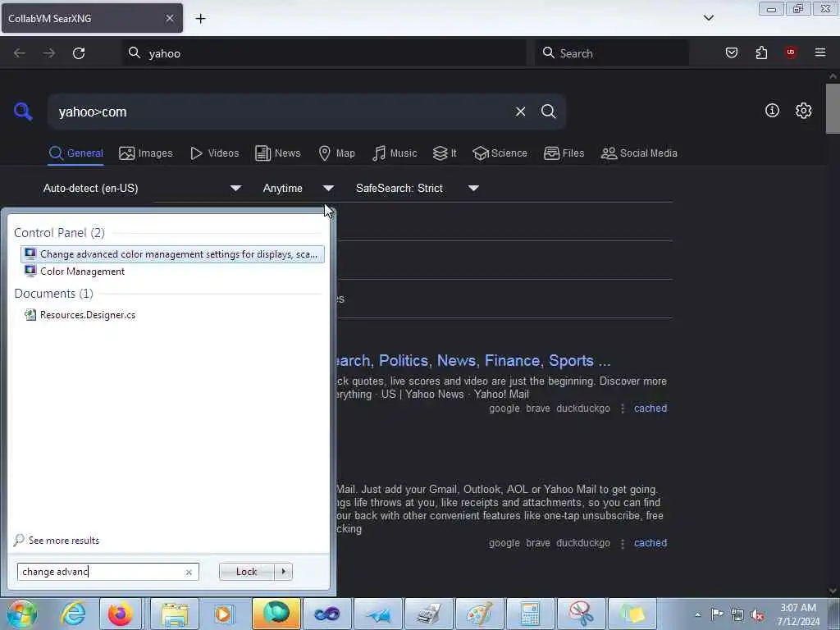This screenshot has width=840, height=630.
Task: Show the list of all tabs
Action: pyautogui.click(x=708, y=18)
